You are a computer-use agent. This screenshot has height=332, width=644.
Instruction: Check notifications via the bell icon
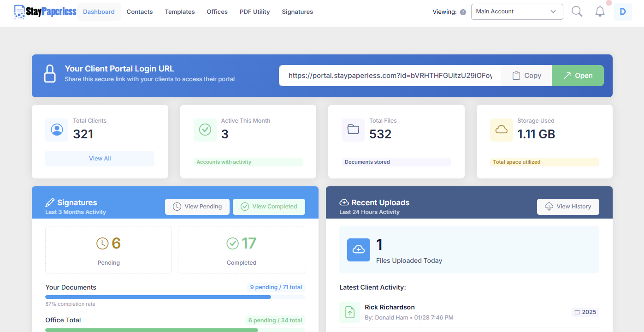[600, 11]
